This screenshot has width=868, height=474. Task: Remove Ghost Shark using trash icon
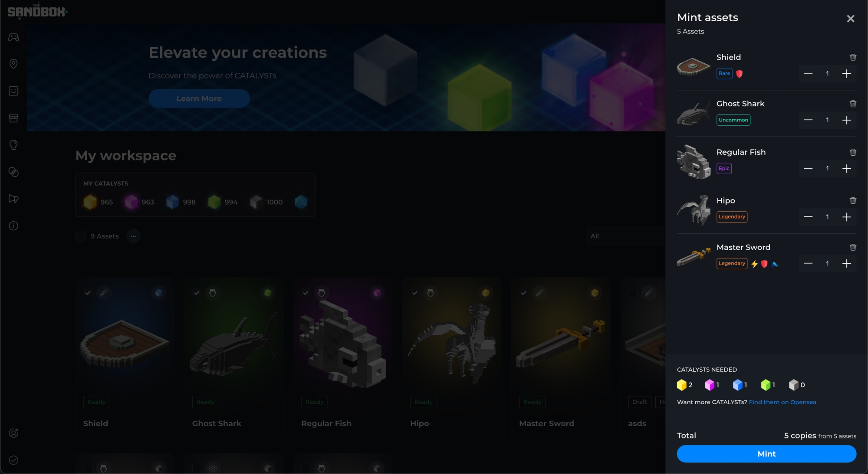click(x=853, y=104)
